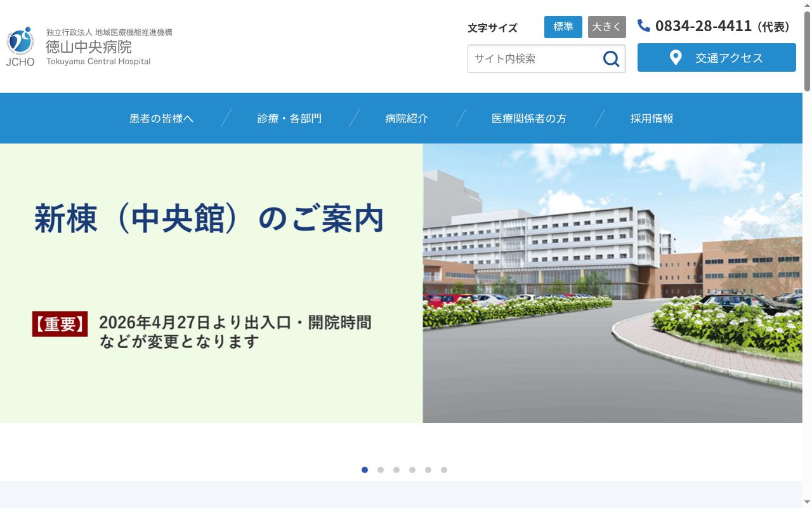The width and height of the screenshot is (812, 508).
Task: Click the 文字サイズ label
Action: (x=493, y=28)
